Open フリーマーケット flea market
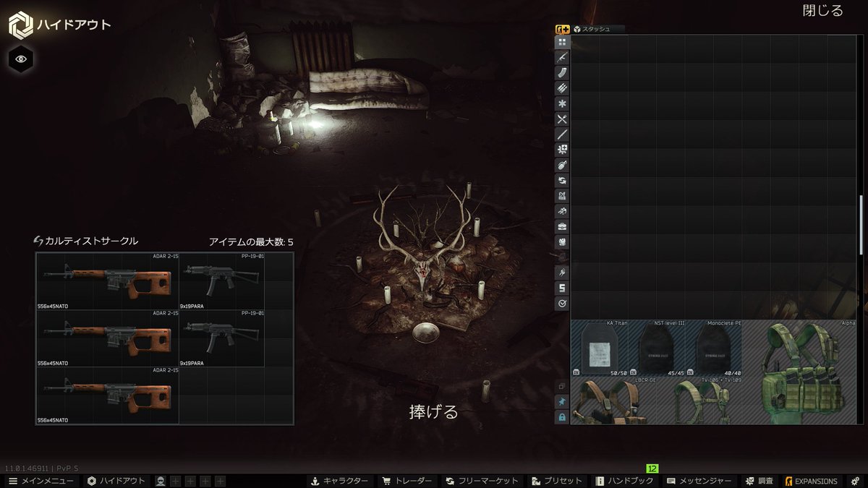This screenshot has height=488, width=868. point(482,481)
